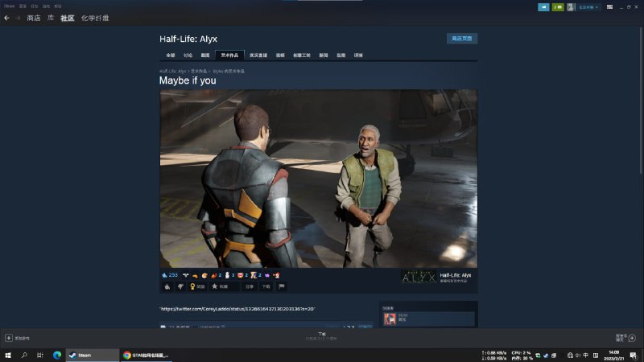Open the Windows notification center icon
The height and width of the screenshot is (362, 644).
point(633,355)
